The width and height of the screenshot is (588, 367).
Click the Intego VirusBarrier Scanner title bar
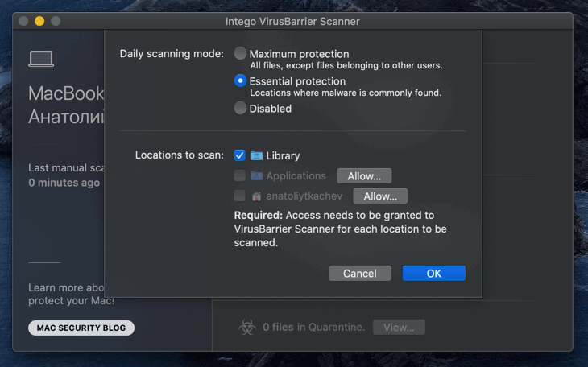(x=293, y=21)
